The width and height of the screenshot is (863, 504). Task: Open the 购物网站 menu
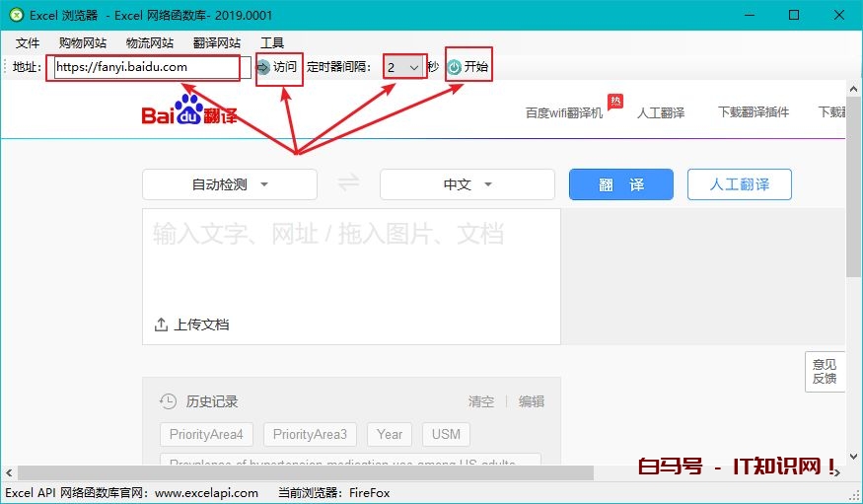pos(83,43)
